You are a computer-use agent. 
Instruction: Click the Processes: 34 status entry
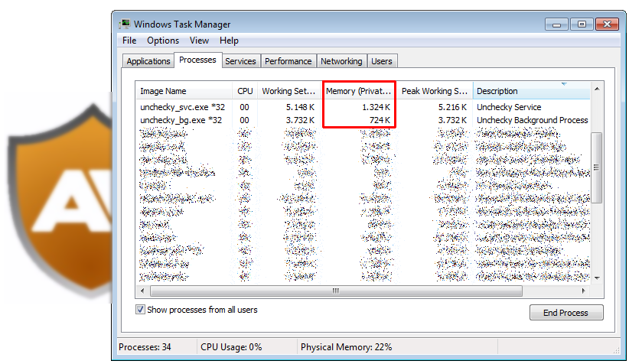coord(145,347)
